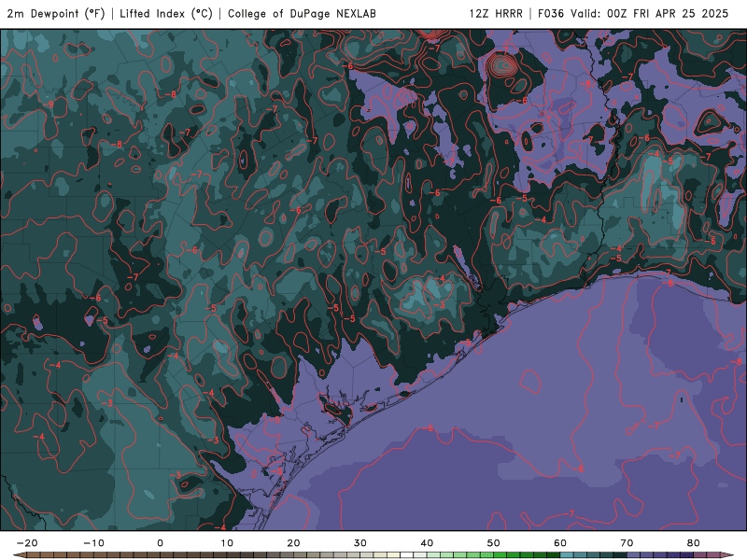The width and height of the screenshot is (747, 560).
Task: Click the -20 label on the color scale
Action: point(27,543)
